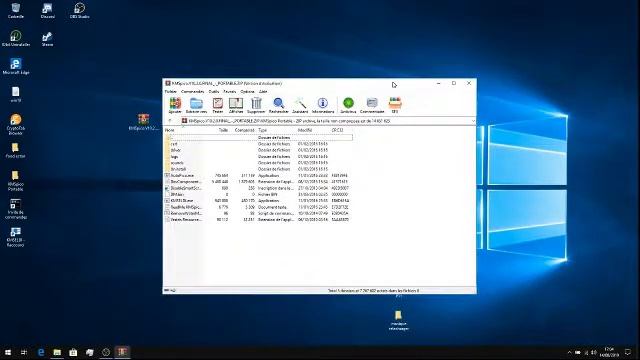This screenshot has height=360, width=640.
Task: Click the WinRAR status bar drive icon
Action: 167,291
